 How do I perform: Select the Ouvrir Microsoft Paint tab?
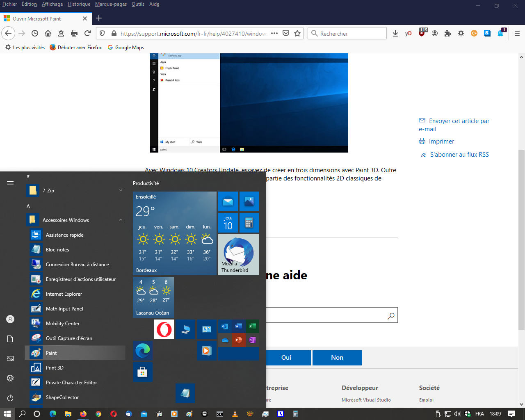click(x=45, y=18)
